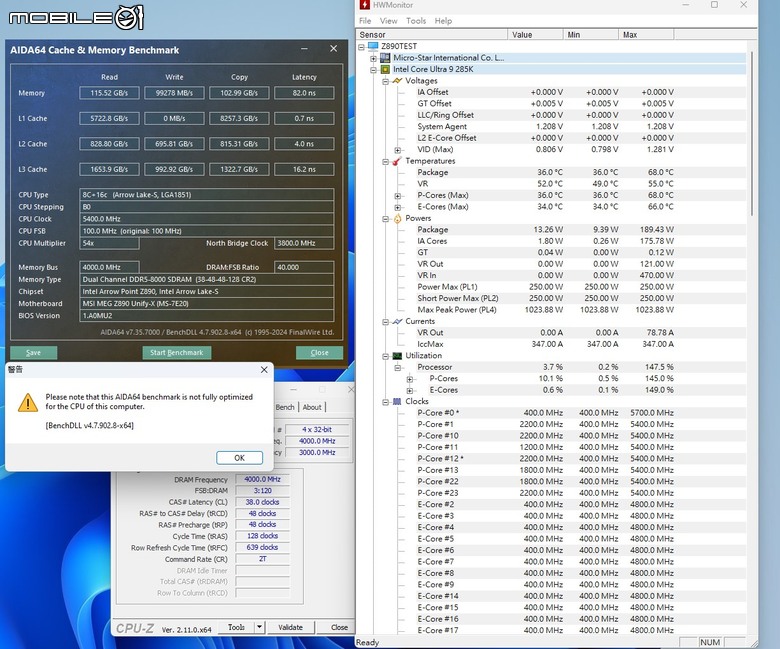The width and height of the screenshot is (780, 649).
Task: Click the Voltages lightning icon
Action: [x=397, y=81]
